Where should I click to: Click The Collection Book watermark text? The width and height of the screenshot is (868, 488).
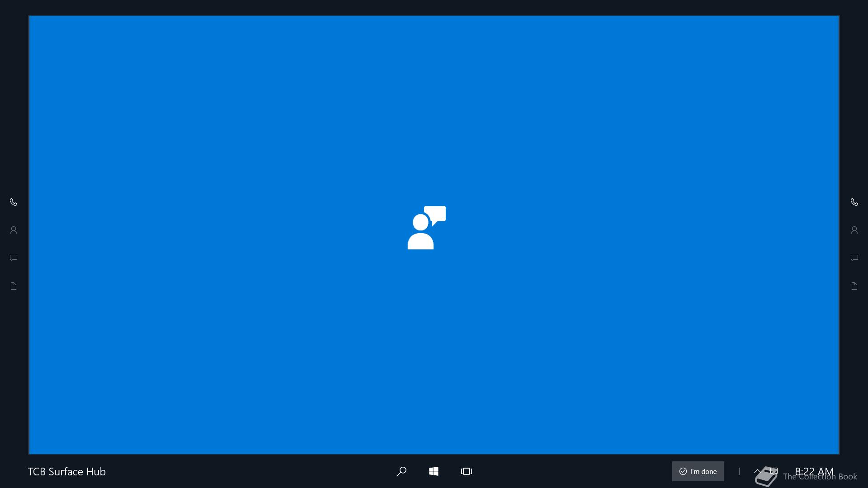pyautogui.click(x=820, y=477)
